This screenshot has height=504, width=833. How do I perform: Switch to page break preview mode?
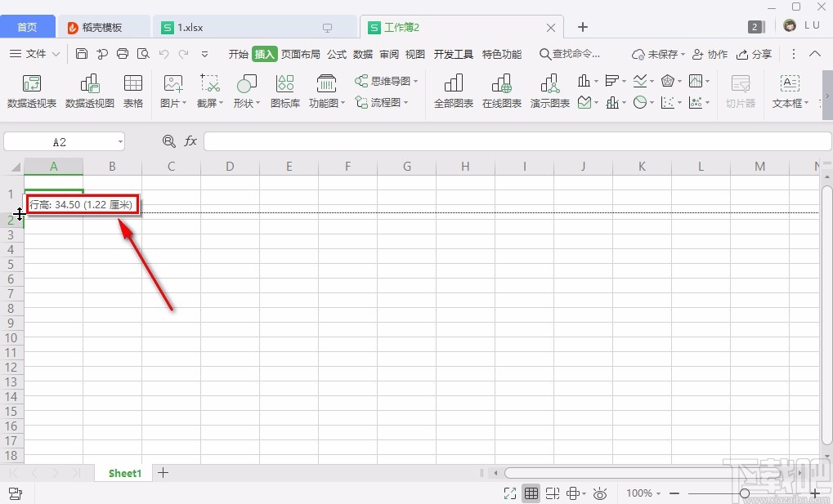552,493
